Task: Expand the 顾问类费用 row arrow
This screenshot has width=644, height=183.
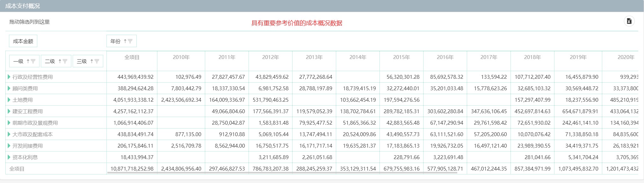Action: pyautogui.click(x=9, y=88)
